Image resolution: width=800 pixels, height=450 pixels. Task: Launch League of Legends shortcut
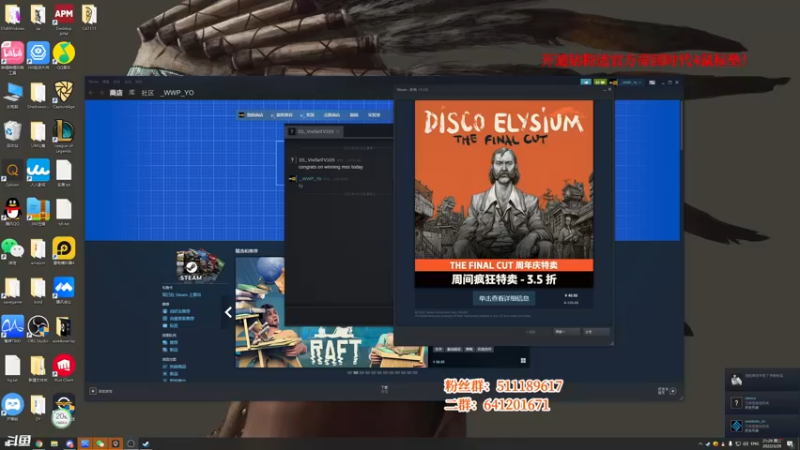tap(63, 135)
